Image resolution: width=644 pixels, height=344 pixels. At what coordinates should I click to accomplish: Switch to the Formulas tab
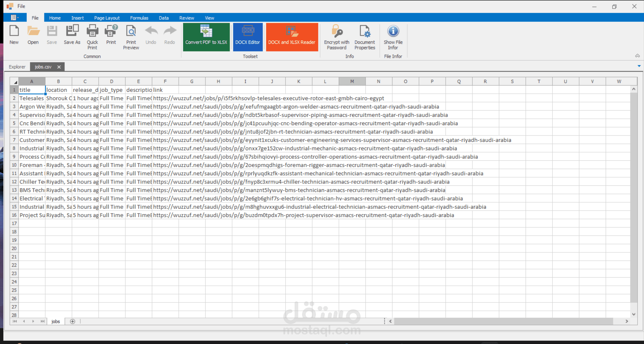click(139, 18)
